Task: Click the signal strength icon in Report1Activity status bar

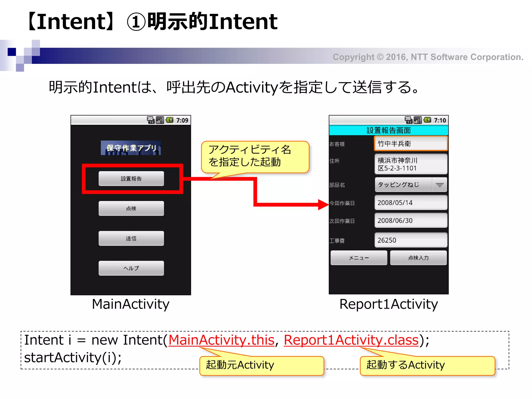Action: (418, 120)
